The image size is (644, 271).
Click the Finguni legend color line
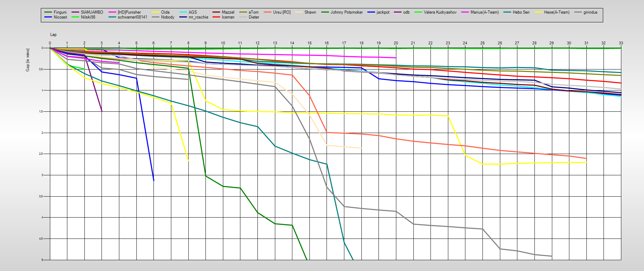48,12
